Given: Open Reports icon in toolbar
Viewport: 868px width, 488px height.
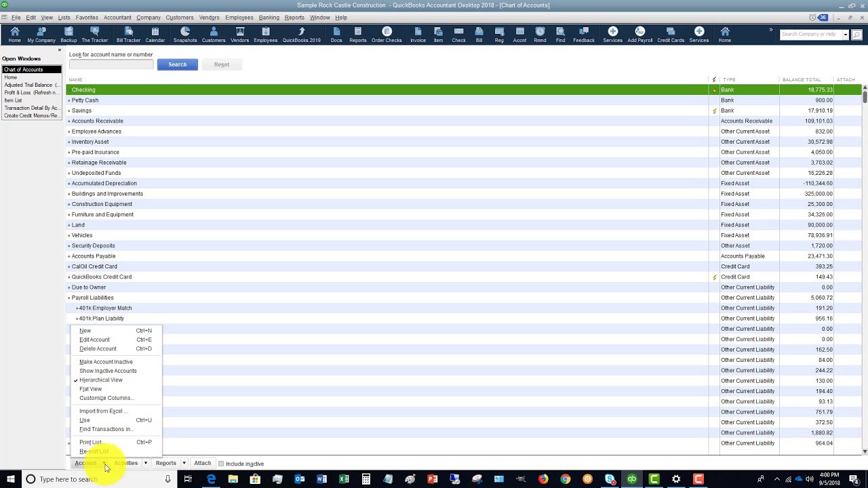Looking at the screenshot, I should click(358, 35).
